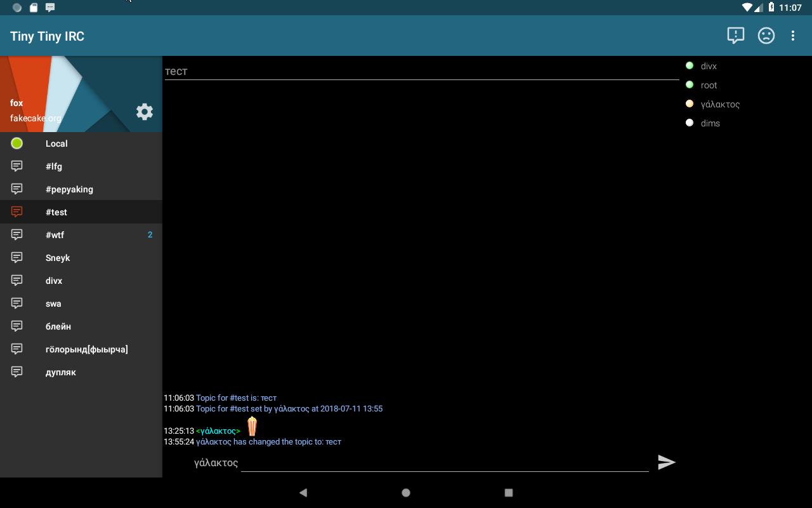
Task: Tap the Sneyk conversation bubble icon
Action: [x=16, y=257]
